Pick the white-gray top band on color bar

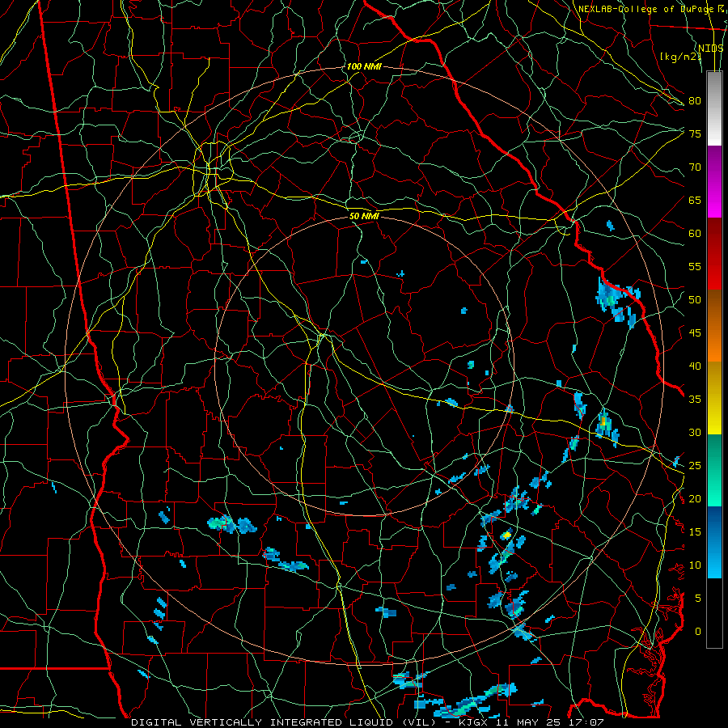pyautogui.click(x=714, y=108)
